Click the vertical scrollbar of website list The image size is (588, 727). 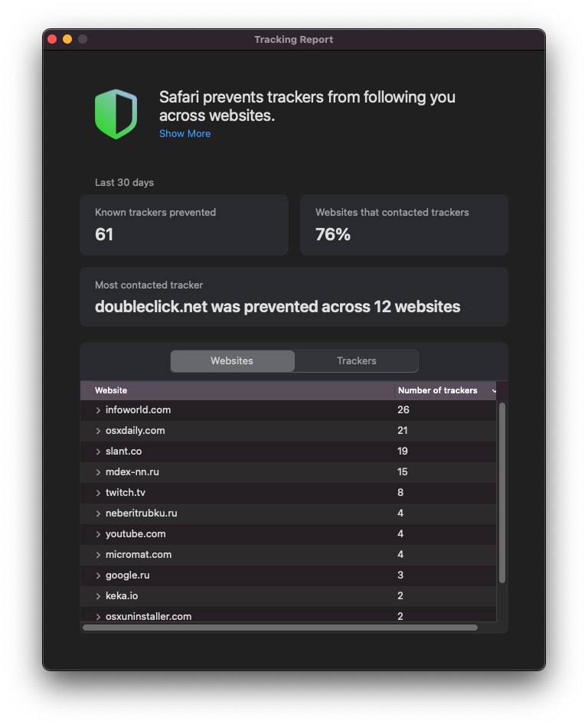pos(501,492)
